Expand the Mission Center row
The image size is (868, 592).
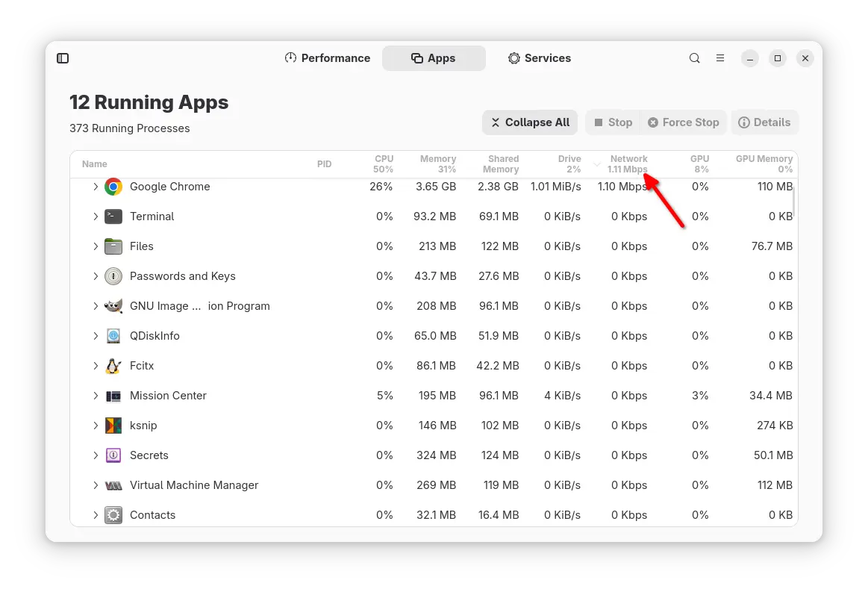[x=96, y=396]
